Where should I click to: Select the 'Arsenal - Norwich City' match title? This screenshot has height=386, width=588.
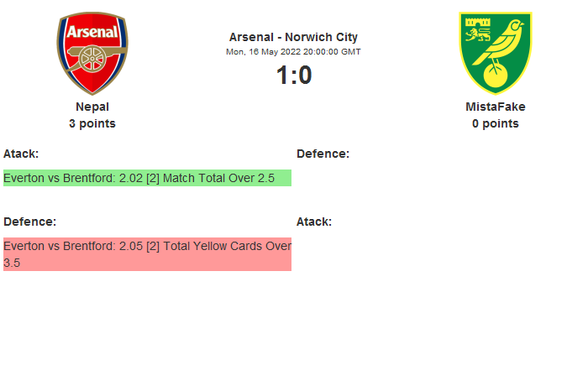[x=293, y=37]
